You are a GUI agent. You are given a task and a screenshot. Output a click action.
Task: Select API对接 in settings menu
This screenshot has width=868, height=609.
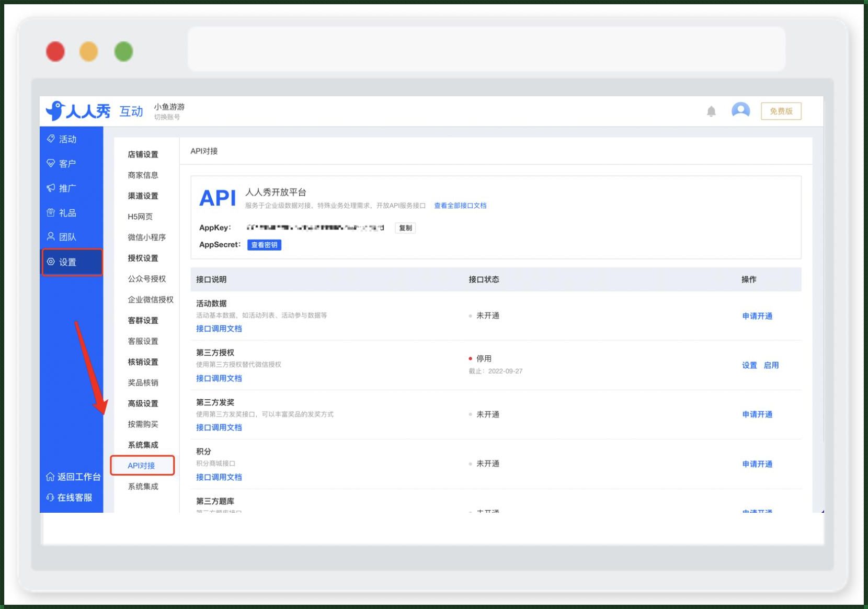click(142, 466)
